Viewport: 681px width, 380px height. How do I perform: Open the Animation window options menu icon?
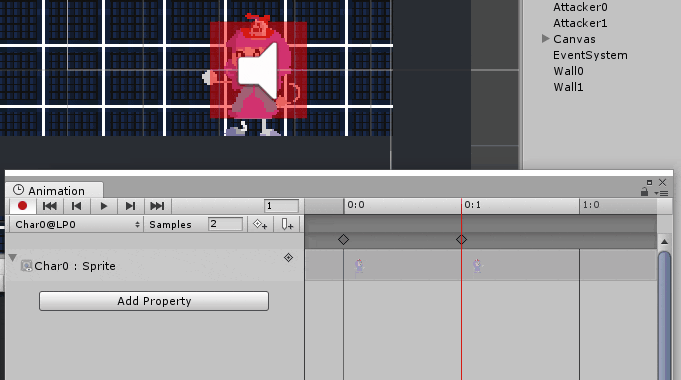point(662,193)
